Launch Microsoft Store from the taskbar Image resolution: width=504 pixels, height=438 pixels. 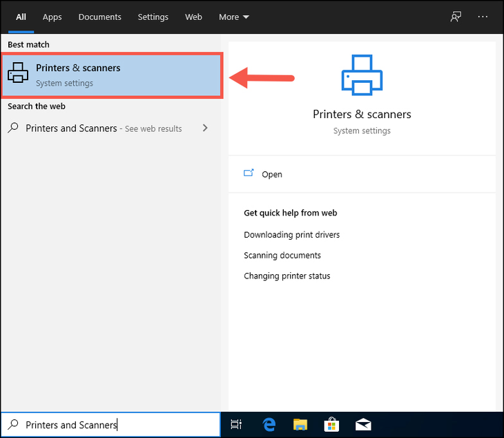click(331, 424)
